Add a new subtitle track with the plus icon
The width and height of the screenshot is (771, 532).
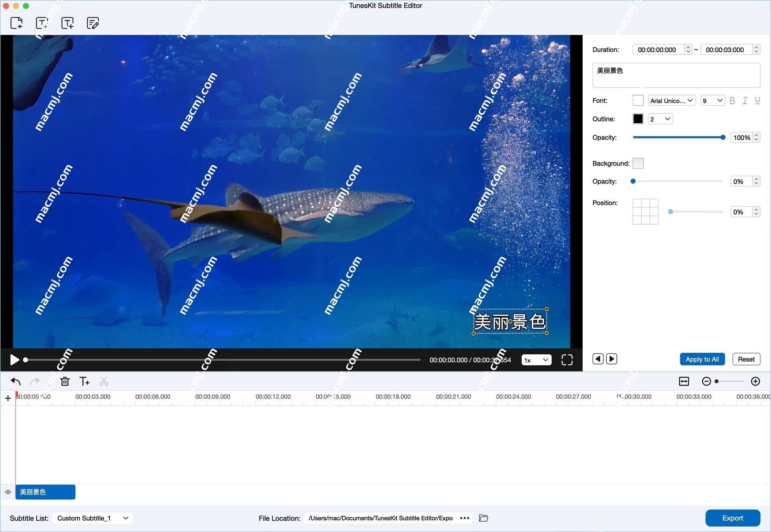point(8,398)
